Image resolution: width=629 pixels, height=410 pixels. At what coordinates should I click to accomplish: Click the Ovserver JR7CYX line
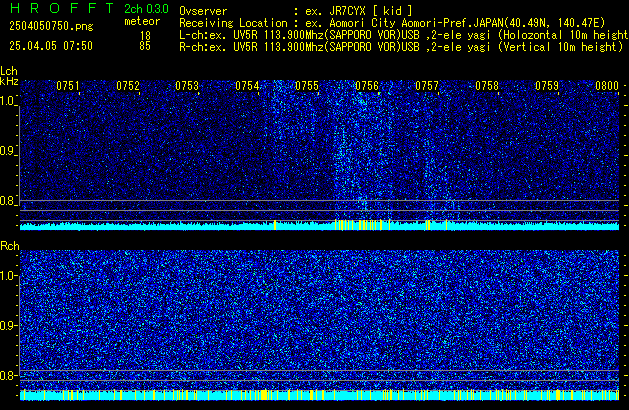pyautogui.click(x=296, y=11)
